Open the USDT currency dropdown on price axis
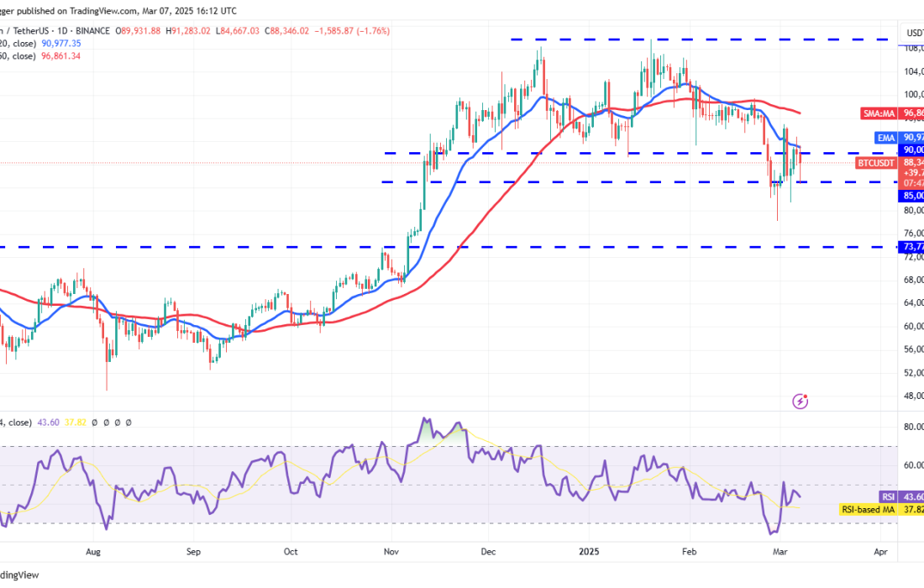This screenshot has width=924, height=588. coord(913,33)
